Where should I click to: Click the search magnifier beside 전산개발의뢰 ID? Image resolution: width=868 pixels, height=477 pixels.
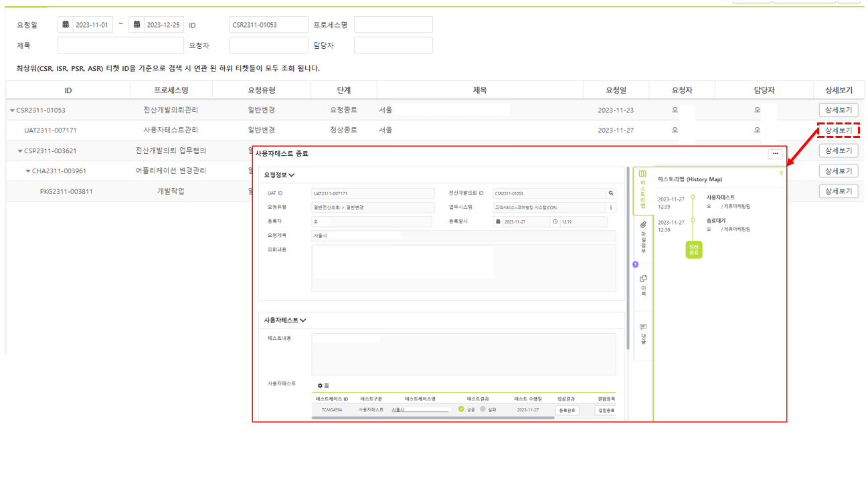(x=610, y=193)
